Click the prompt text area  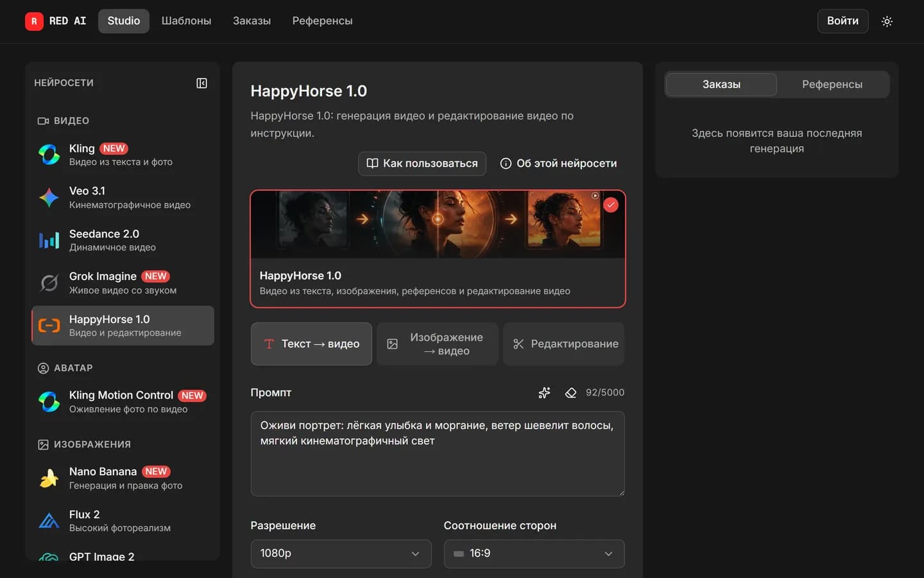click(x=438, y=454)
